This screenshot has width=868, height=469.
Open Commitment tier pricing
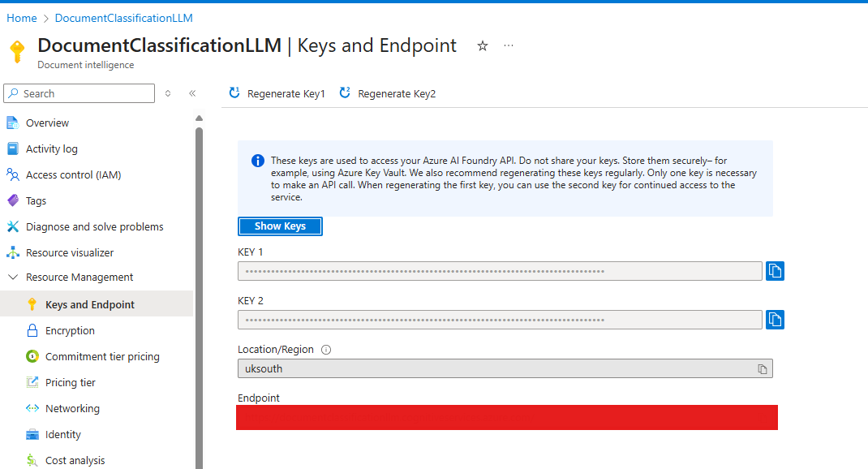(102, 356)
